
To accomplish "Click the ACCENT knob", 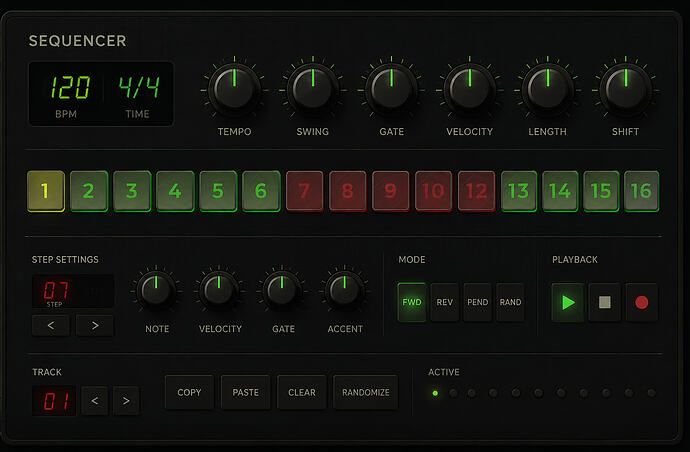I will pos(345,291).
